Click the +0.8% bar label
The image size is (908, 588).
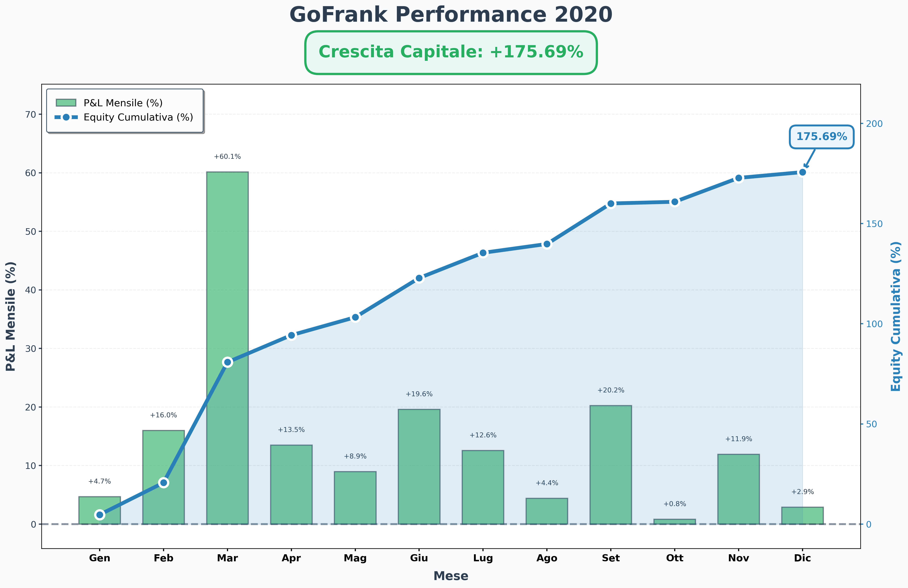[675, 504]
